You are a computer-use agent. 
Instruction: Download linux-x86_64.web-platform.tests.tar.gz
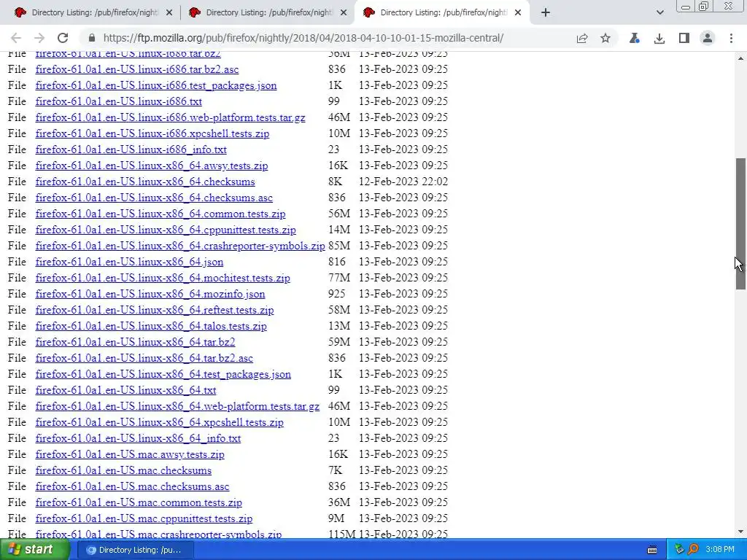click(x=178, y=406)
